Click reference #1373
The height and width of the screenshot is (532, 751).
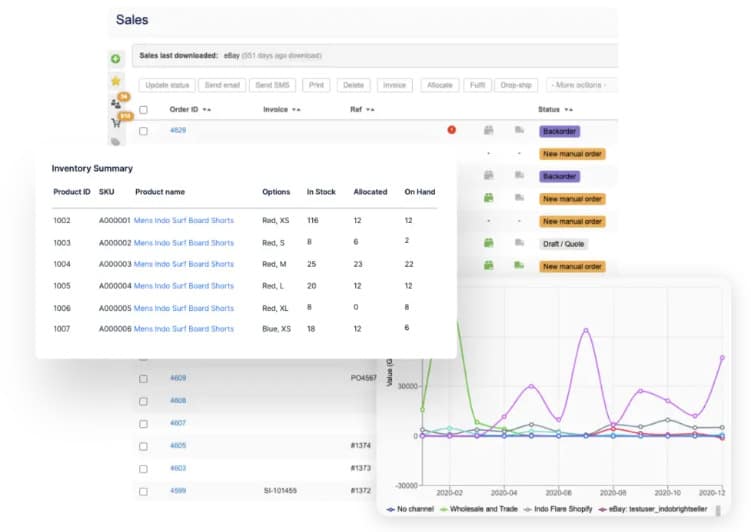(x=361, y=468)
